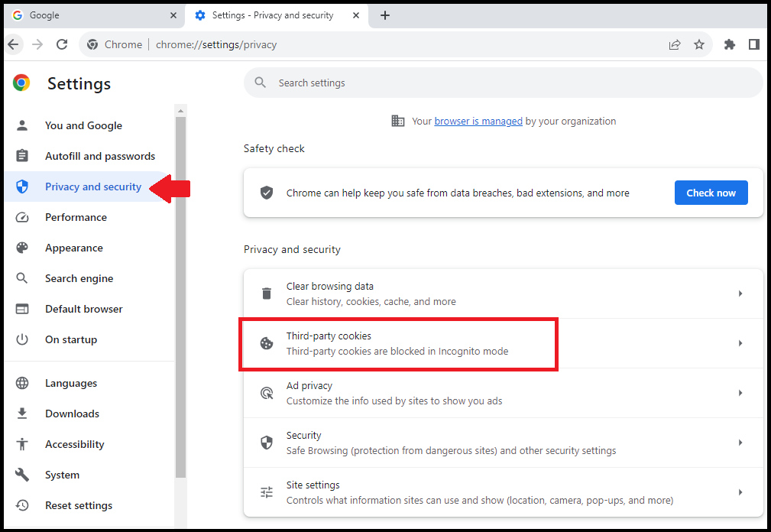Bookmark this page with star icon
771x532 pixels.
pos(699,44)
